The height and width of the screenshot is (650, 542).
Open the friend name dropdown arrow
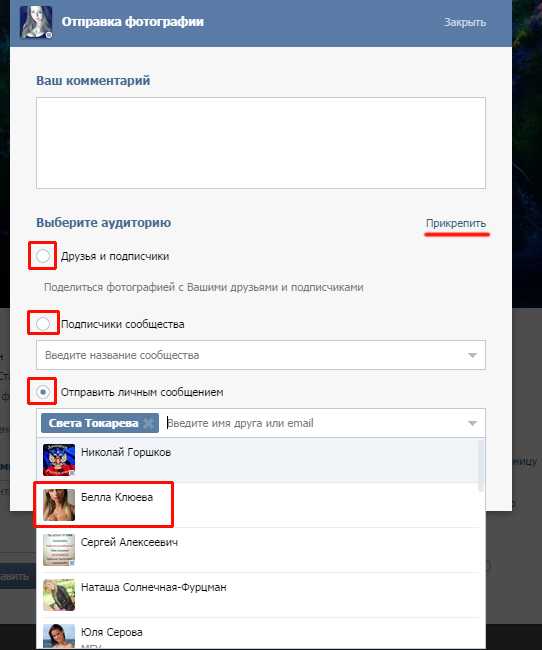(472, 423)
